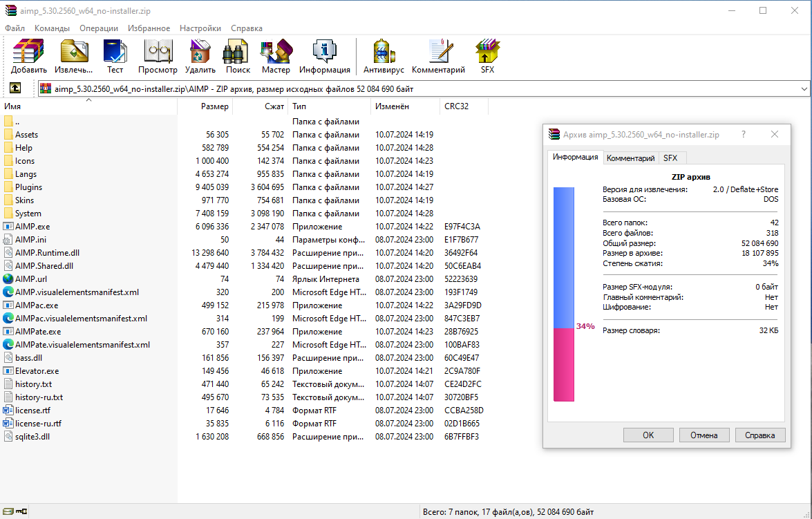812x519 pixels.
Task: Click the Удалить (Delete) toolbar icon
Action: click(x=200, y=51)
